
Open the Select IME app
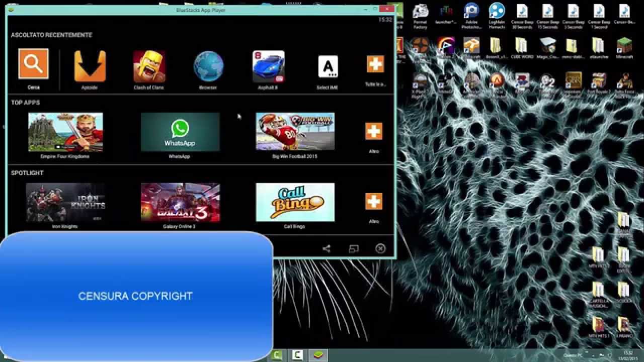[328, 66]
